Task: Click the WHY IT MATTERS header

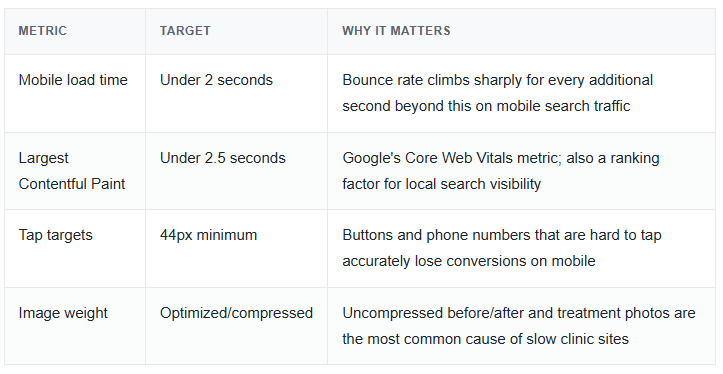Action: point(396,31)
